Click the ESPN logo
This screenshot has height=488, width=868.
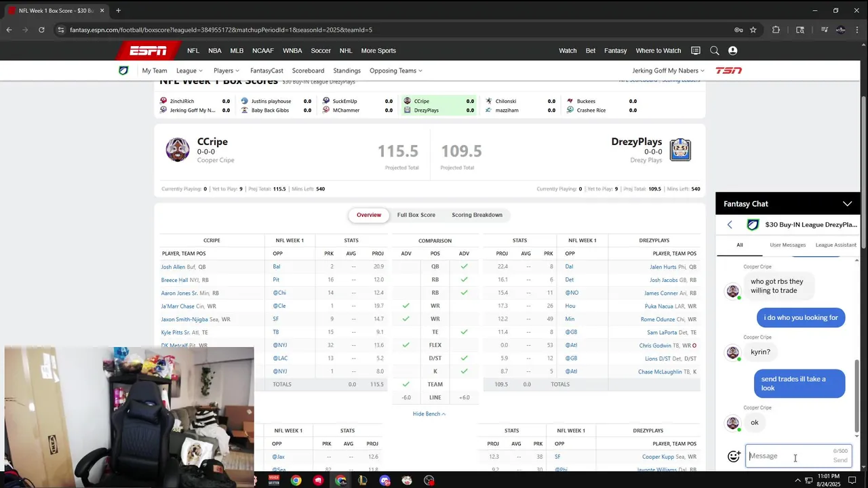pos(148,51)
